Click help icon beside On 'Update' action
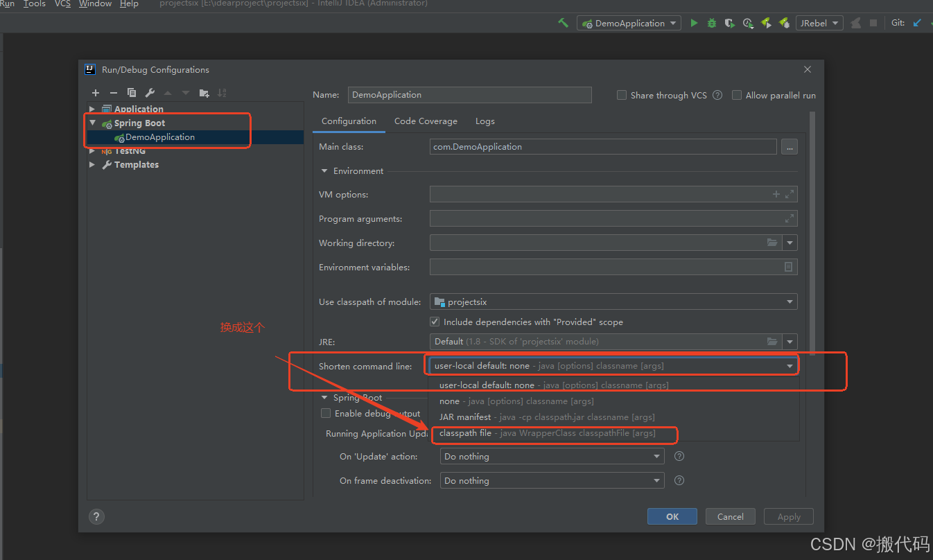The image size is (933, 560). [679, 456]
